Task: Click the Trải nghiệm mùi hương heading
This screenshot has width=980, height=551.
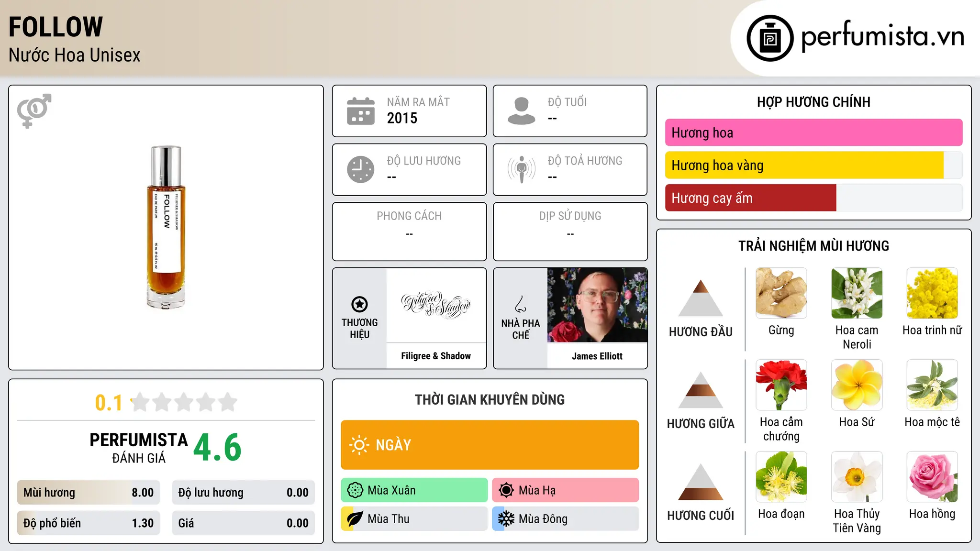Action: pyautogui.click(x=813, y=246)
